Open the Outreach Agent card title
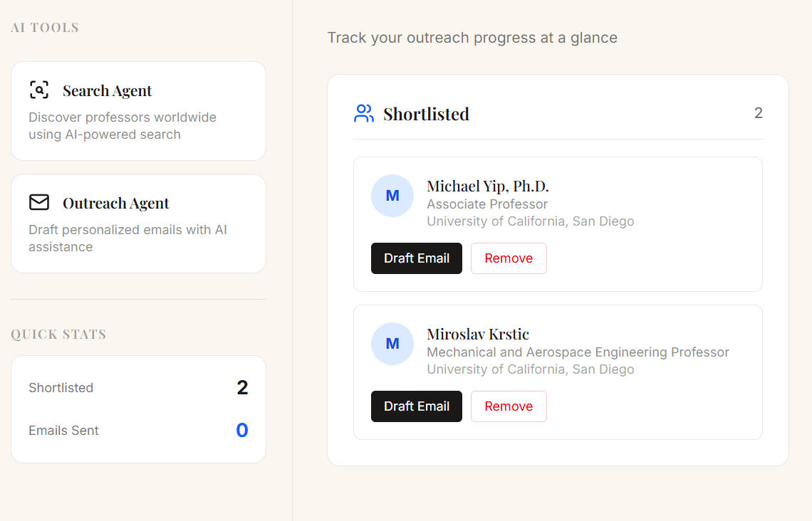This screenshot has width=812, height=521. 116,204
